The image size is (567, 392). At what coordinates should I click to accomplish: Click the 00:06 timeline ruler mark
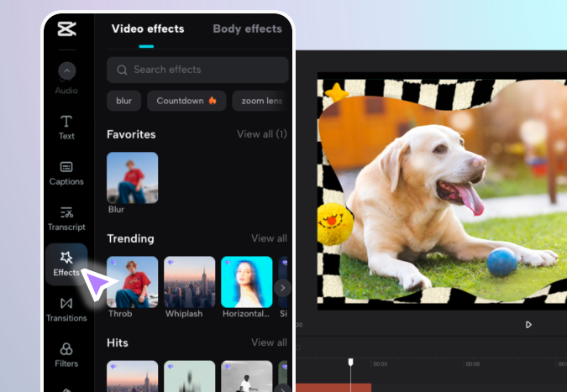pos(473,364)
